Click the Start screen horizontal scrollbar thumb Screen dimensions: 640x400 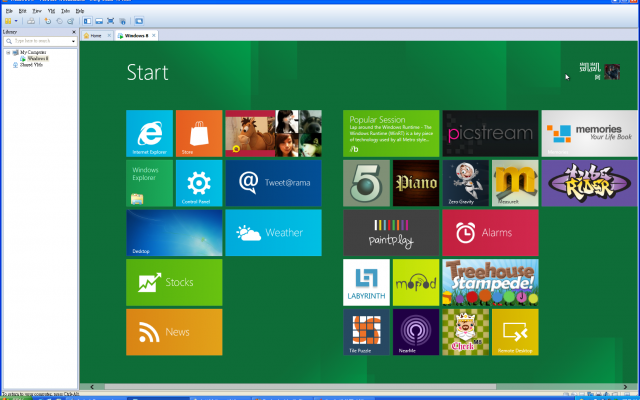(x=300, y=387)
